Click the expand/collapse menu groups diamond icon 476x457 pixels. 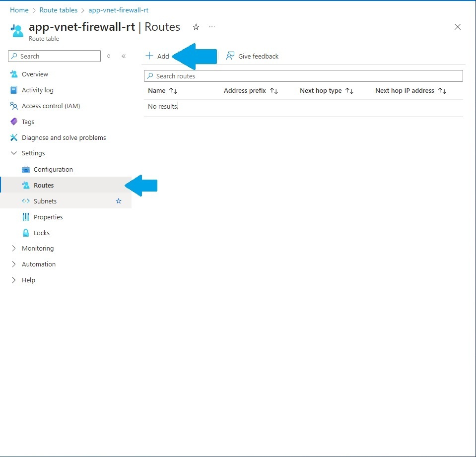click(109, 56)
